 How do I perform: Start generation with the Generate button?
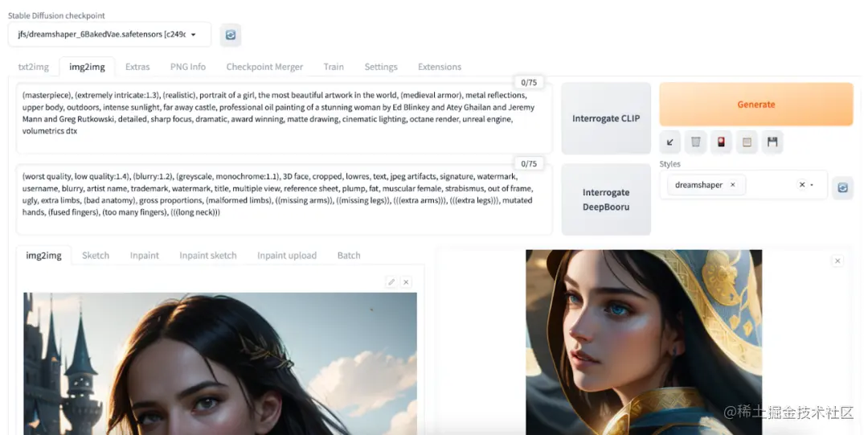tap(756, 105)
